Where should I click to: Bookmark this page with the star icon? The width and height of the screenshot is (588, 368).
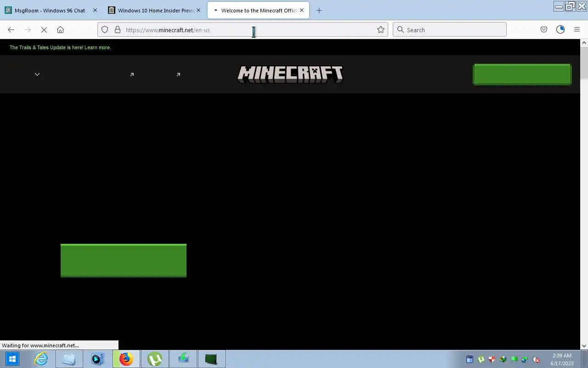tap(381, 30)
